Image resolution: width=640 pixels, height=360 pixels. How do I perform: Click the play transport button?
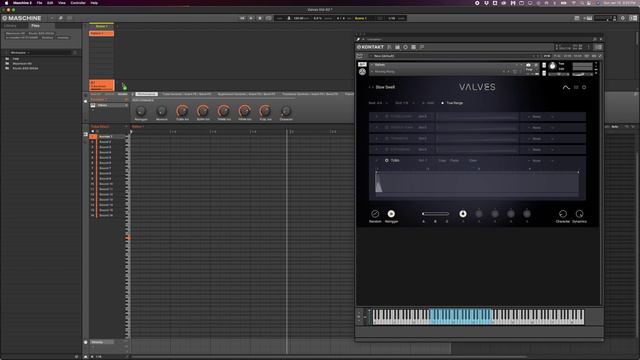point(251,18)
